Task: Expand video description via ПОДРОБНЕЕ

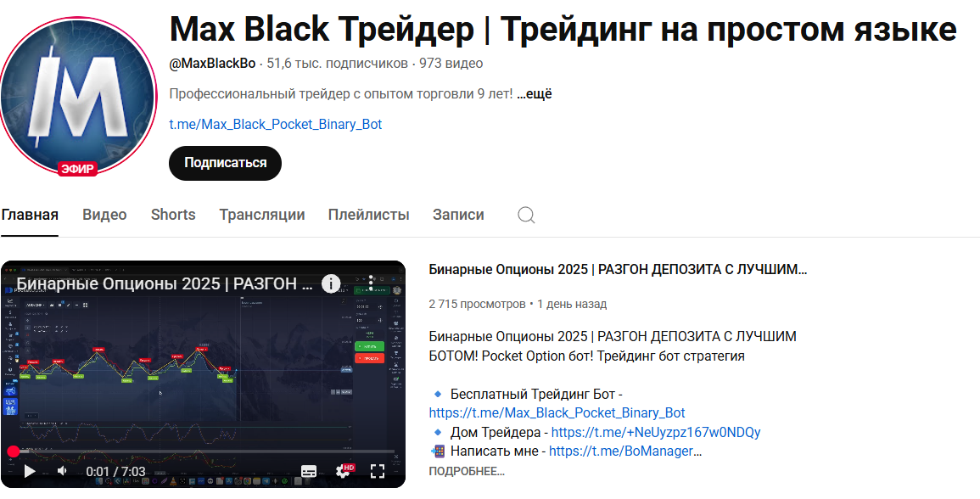Action: (466, 471)
